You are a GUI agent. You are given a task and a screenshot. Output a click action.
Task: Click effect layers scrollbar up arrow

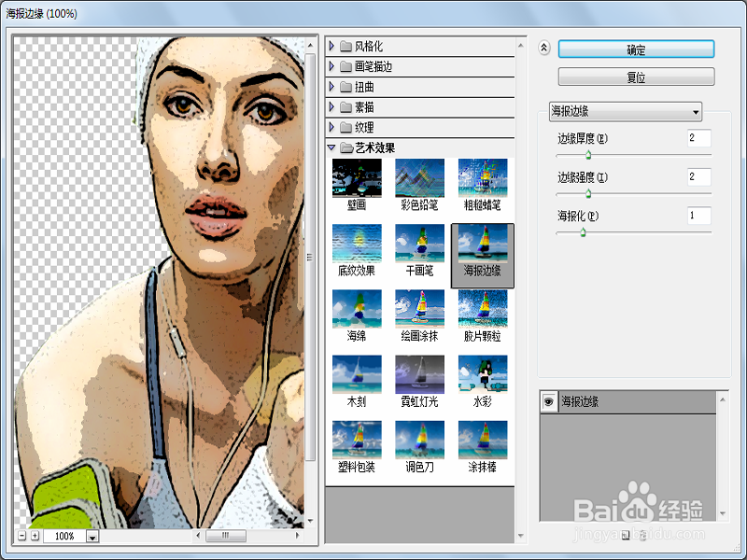723,399
